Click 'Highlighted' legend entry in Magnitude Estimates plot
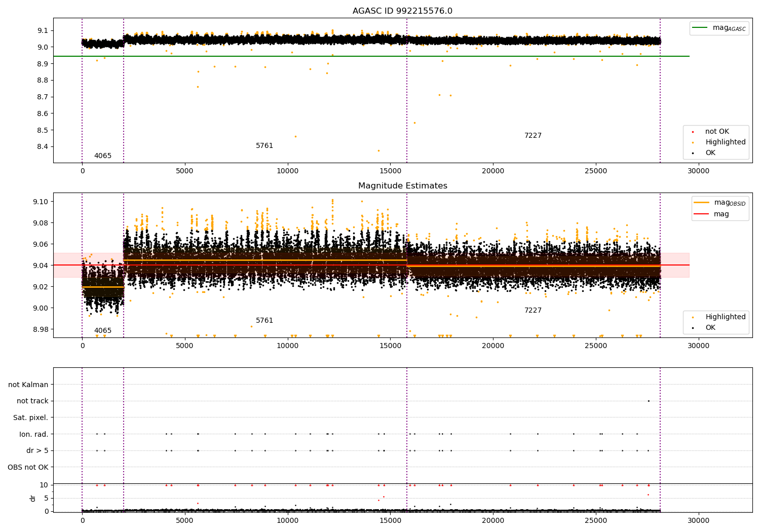The image size is (760, 532). tap(725, 317)
